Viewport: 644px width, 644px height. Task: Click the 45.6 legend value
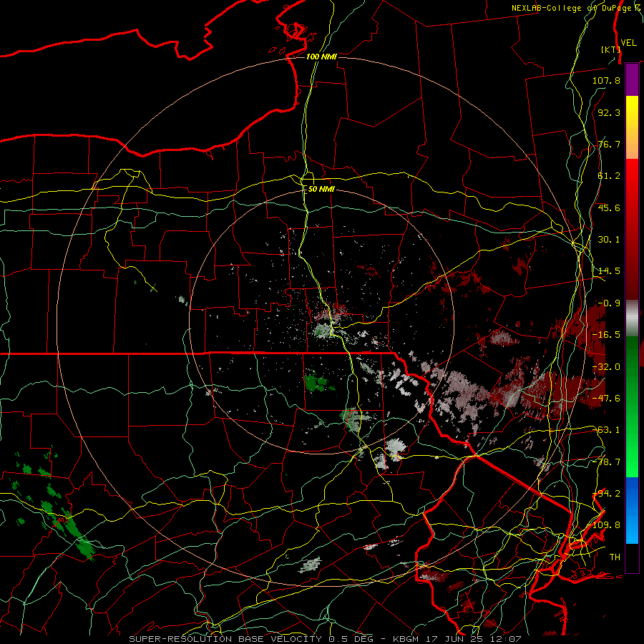click(609, 208)
